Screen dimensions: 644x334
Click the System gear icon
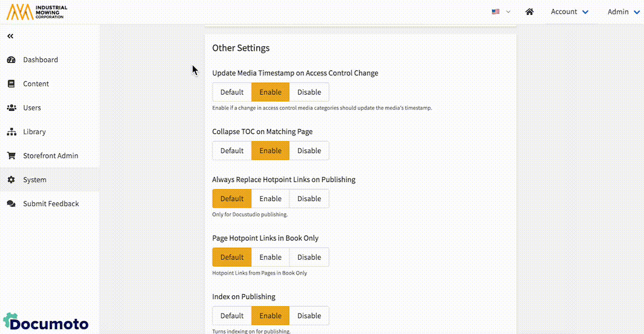pyautogui.click(x=12, y=180)
